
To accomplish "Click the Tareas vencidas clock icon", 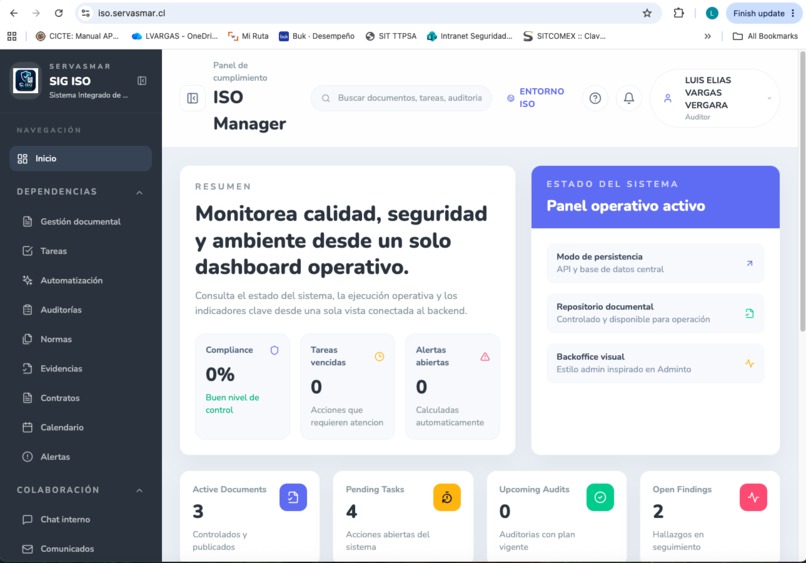I will pyautogui.click(x=379, y=356).
